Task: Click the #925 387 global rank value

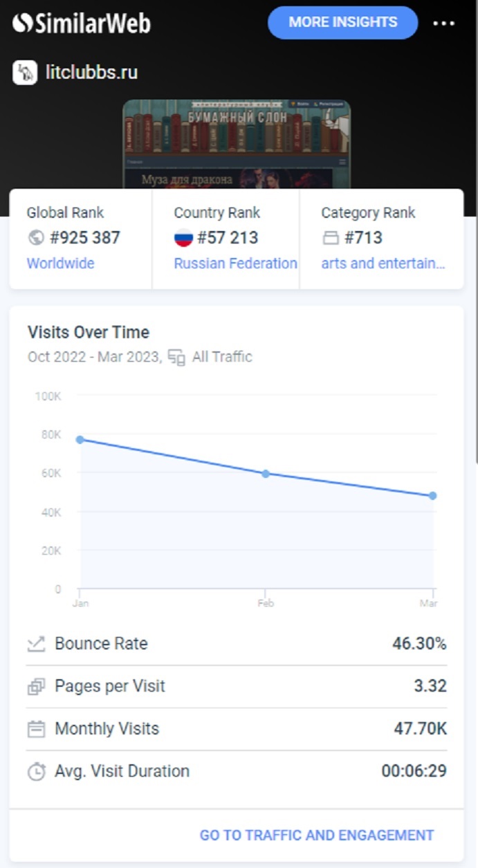Action: click(84, 238)
